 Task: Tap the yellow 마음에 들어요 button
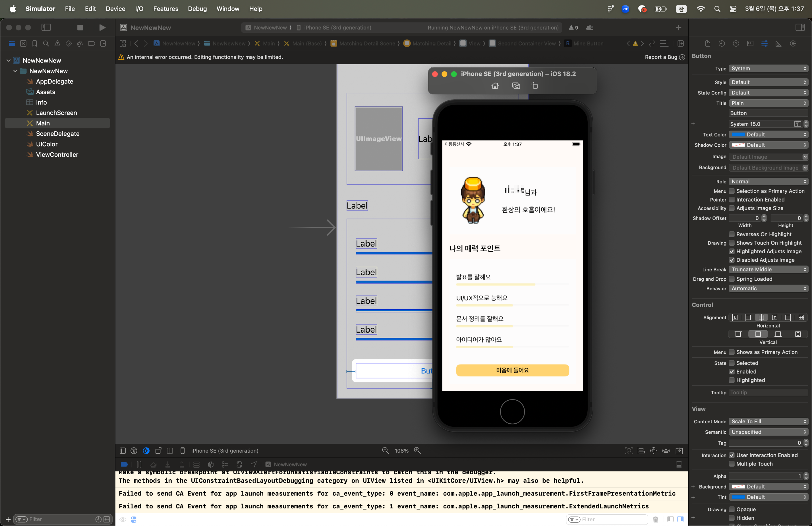point(512,370)
